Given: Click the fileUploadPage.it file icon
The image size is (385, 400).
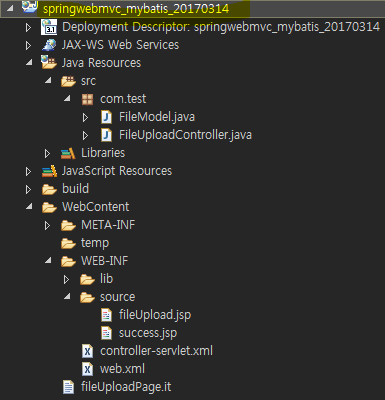Looking at the screenshot, I should click(68, 387).
